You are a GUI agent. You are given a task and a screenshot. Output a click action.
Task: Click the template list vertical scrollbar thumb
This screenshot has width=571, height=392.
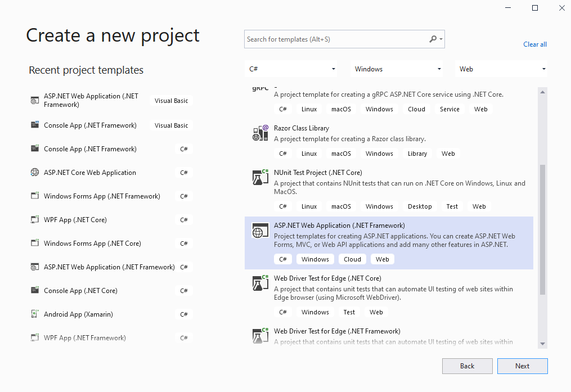click(542, 229)
